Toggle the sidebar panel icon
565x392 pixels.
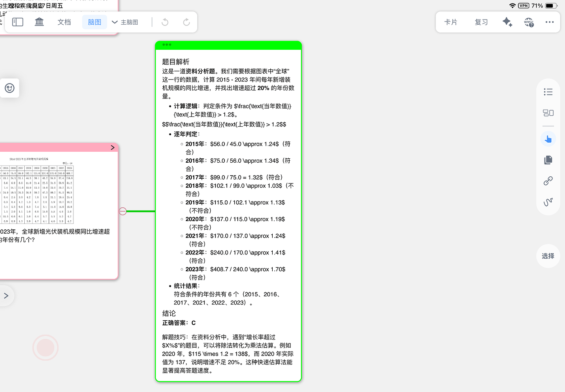click(x=18, y=22)
